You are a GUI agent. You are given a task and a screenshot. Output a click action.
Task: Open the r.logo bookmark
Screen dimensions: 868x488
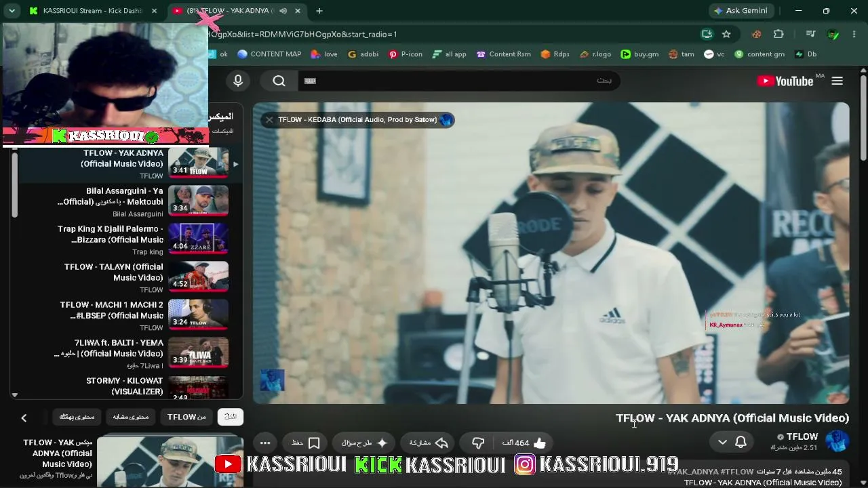(595, 54)
